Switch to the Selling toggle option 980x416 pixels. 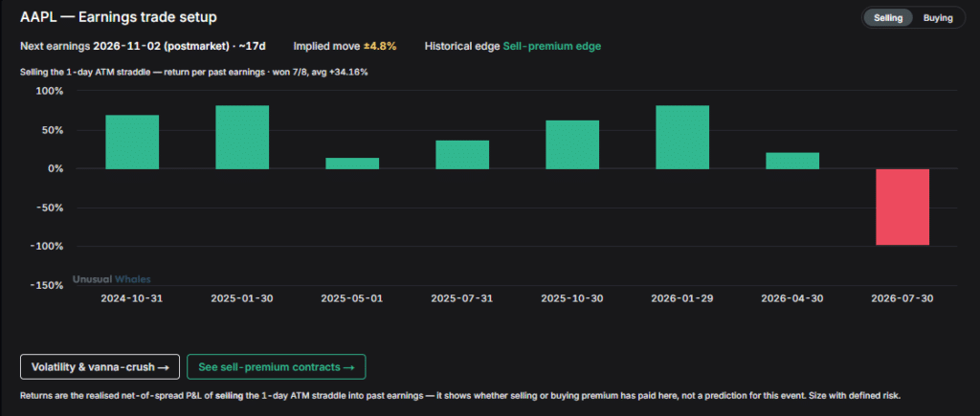(x=888, y=18)
